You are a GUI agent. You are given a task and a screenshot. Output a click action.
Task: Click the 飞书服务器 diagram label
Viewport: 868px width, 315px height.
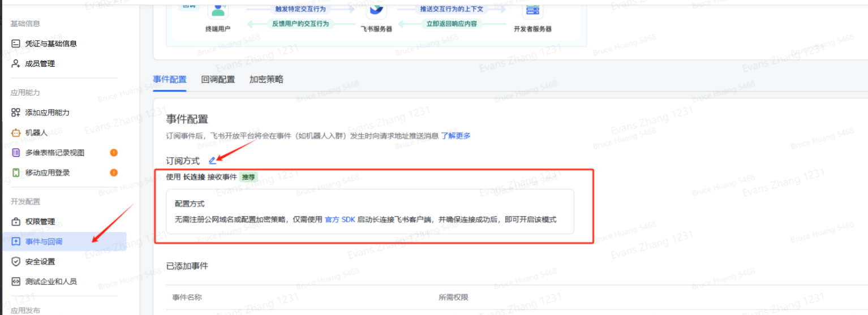376,28
